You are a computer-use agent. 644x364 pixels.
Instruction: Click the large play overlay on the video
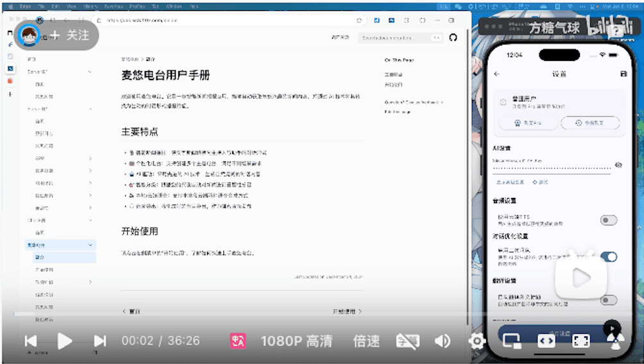point(580,278)
